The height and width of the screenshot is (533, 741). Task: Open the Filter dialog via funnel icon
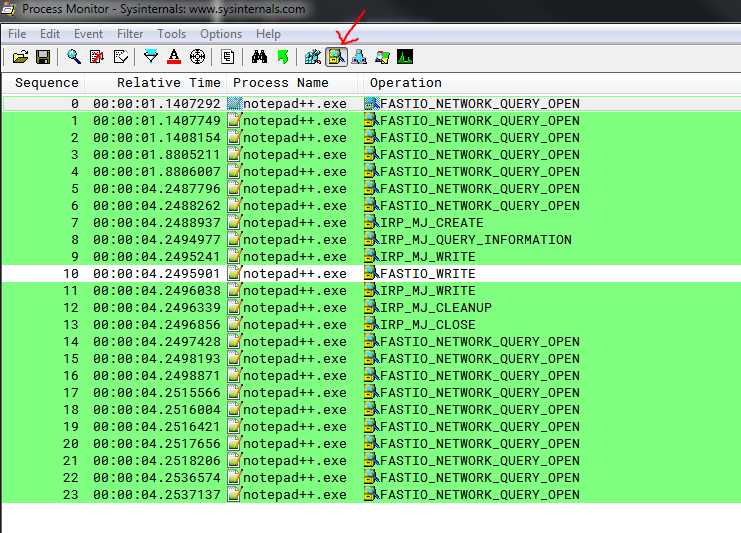(x=151, y=57)
